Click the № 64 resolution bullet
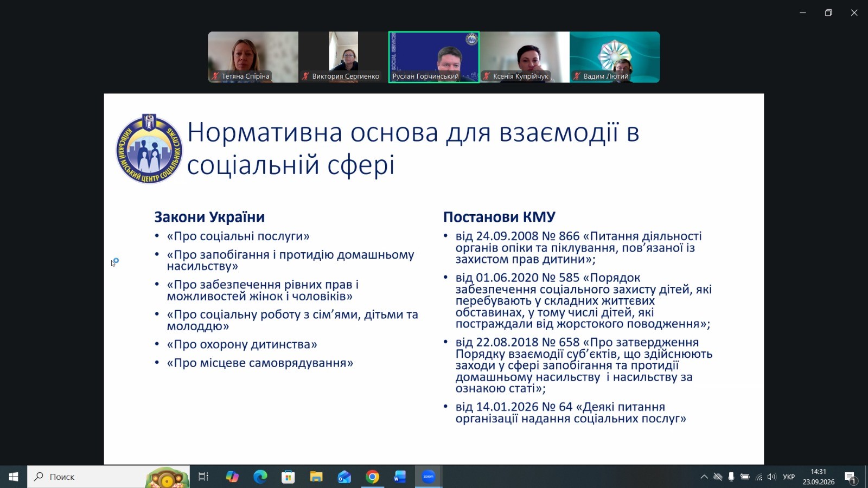Image resolution: width=868 pixels, height=488 pixels. 571,413
